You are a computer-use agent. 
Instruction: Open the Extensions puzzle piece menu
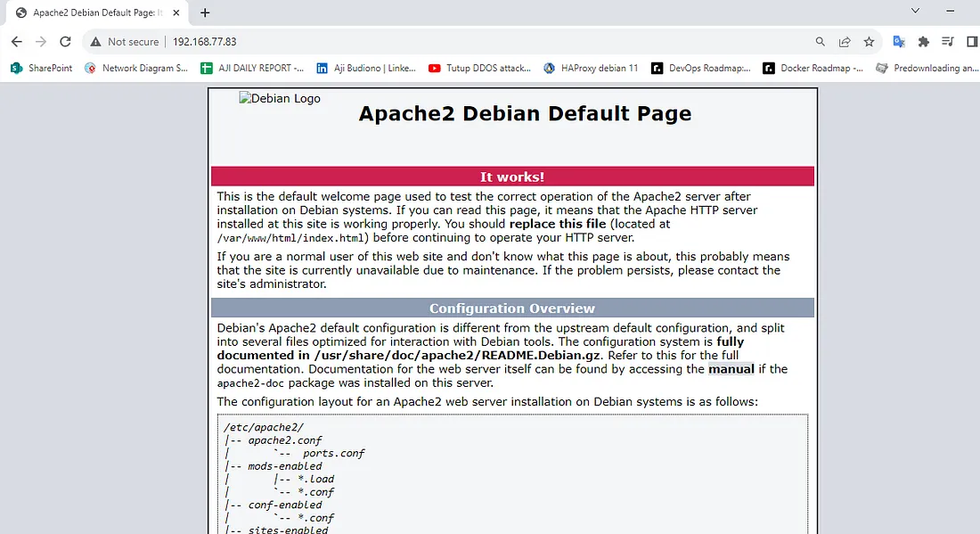(x=923, y=42)
